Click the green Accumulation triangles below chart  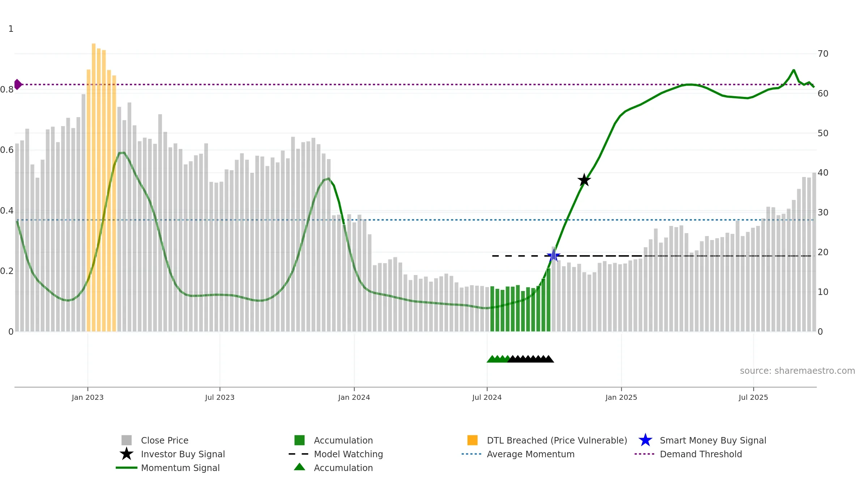(498, 359)
